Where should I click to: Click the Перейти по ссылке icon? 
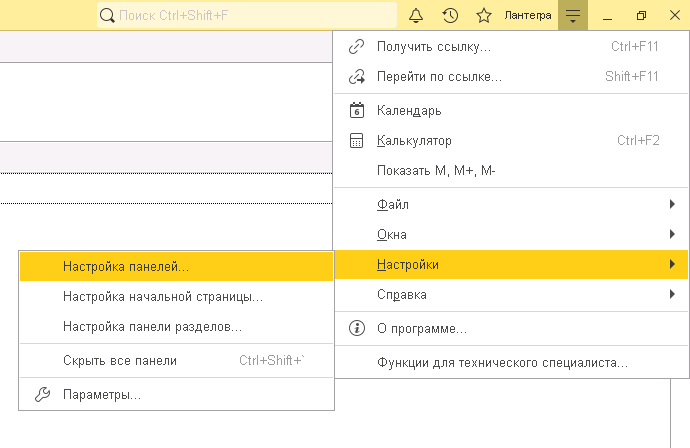356,76
